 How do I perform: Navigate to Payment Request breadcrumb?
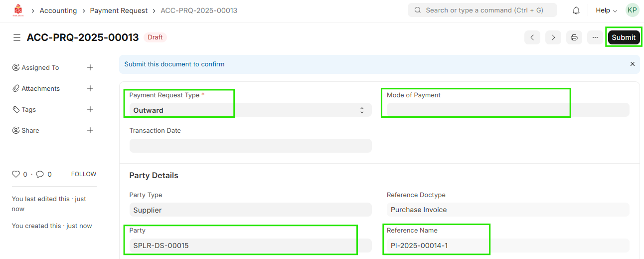click(x=119, y=10)
